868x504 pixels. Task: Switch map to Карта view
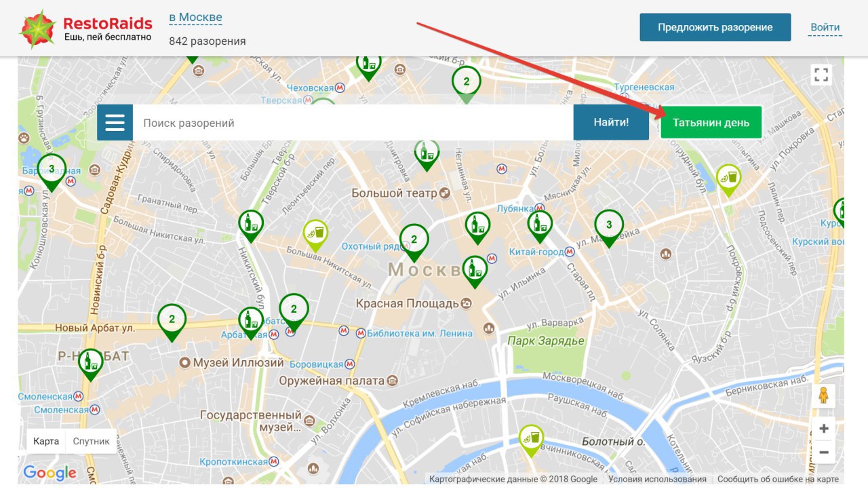[46, 441]
